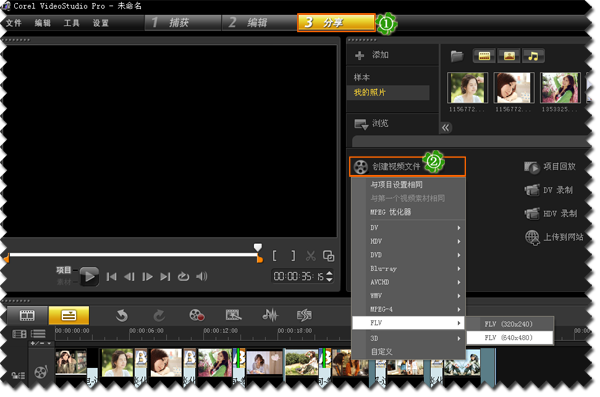Expand the DV submenu
This screenshot has height=397, width=600.
[x=408, y=228]
